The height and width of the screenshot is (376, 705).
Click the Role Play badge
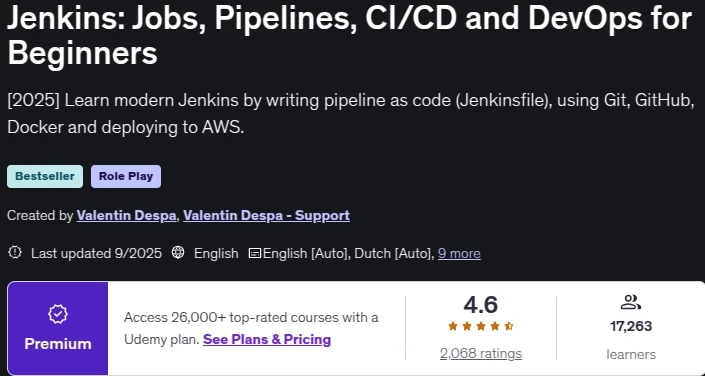click(x=126, y=176)
